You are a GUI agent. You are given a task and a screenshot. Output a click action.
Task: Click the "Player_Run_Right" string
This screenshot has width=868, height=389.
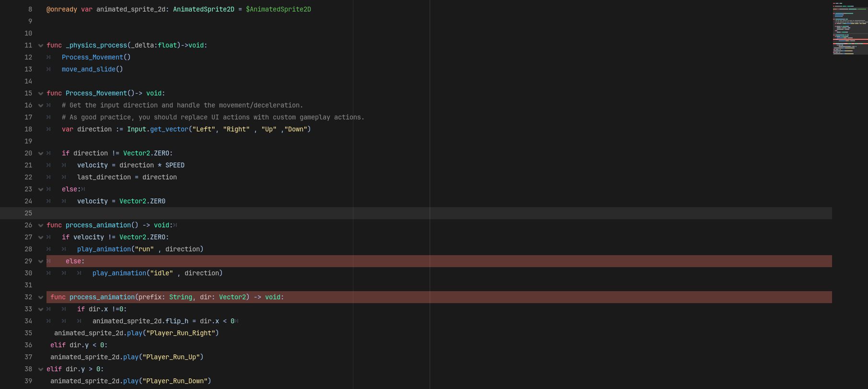pyautogui.click(x=181, y=333)
